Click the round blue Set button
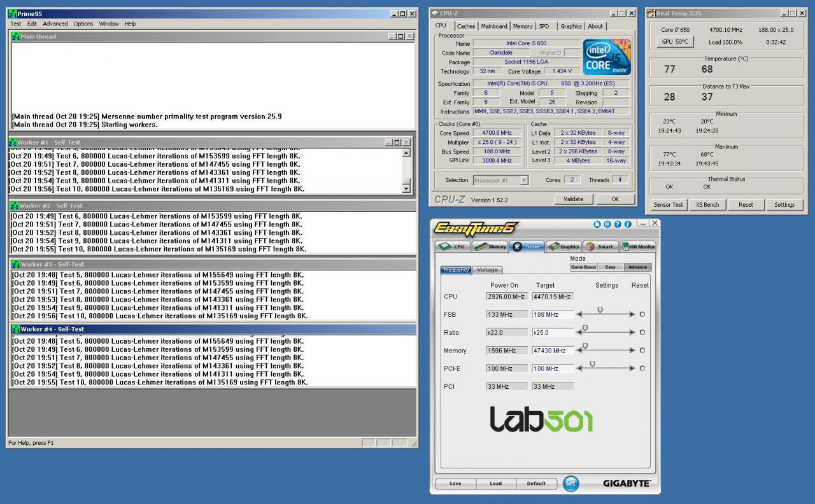Image resolution: width=815 pixels, height=504 pixels. pos(570,483)
